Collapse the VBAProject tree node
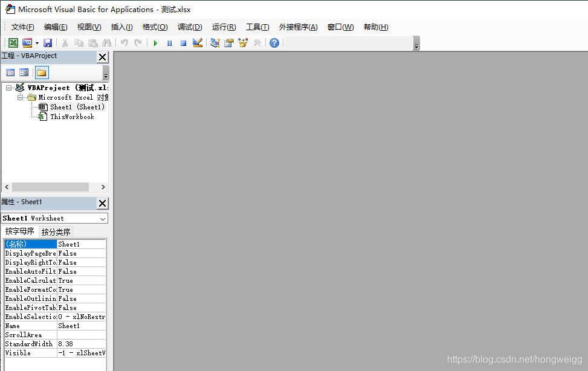 coord(8,88)
